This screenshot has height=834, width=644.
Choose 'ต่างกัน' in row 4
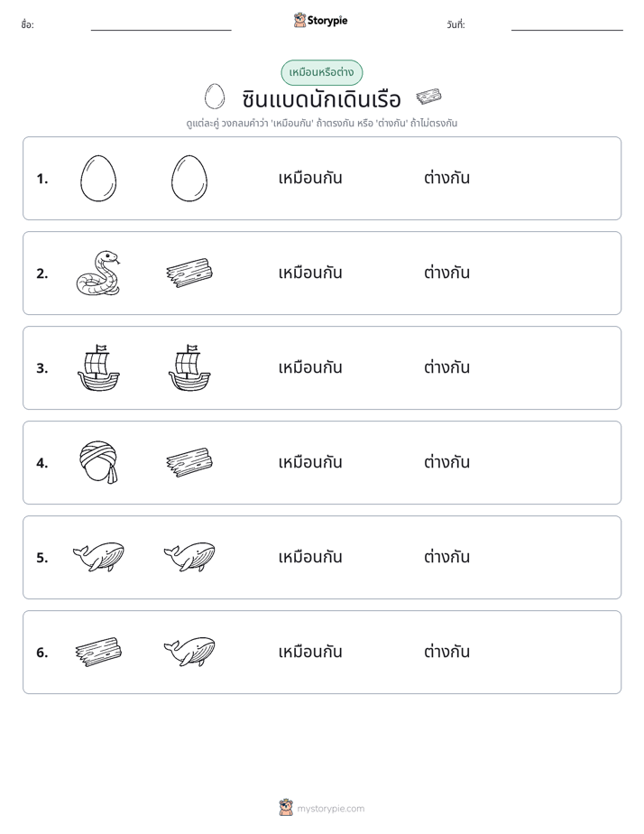pos(446,462)
